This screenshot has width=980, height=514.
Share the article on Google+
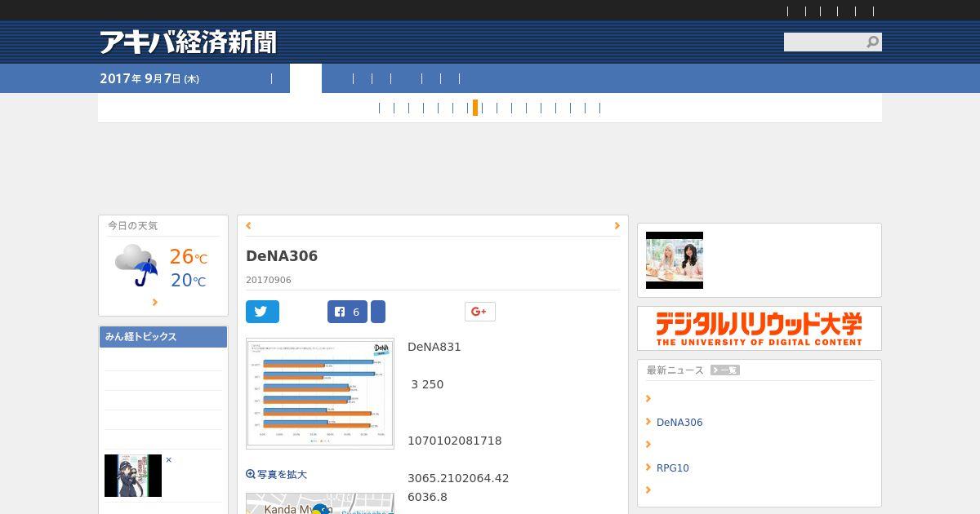(479, 312)
